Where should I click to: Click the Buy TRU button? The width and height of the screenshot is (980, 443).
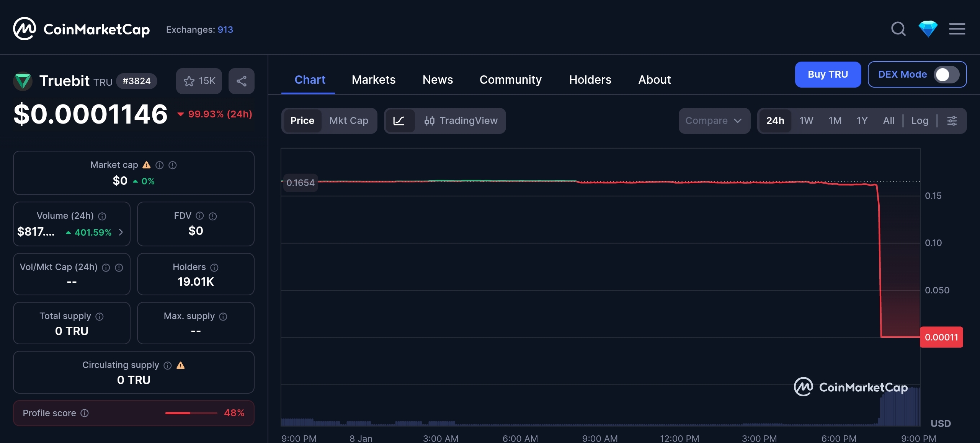click(x=828, y=75)
